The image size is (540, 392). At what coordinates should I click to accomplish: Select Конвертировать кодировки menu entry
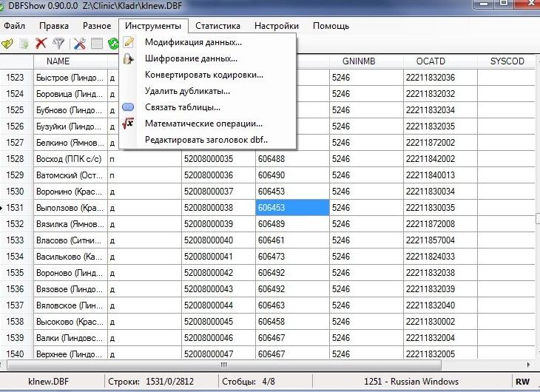coord(207,75)
